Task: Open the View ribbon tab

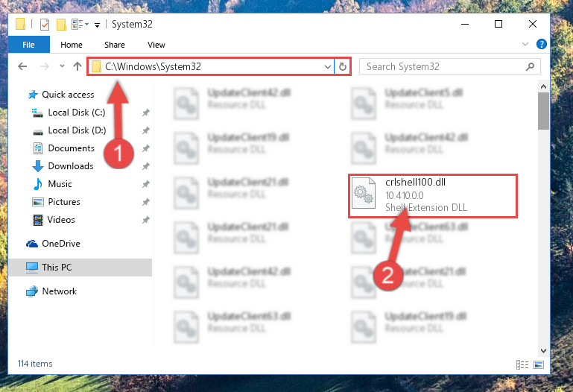Action: [x=156, y=45]
